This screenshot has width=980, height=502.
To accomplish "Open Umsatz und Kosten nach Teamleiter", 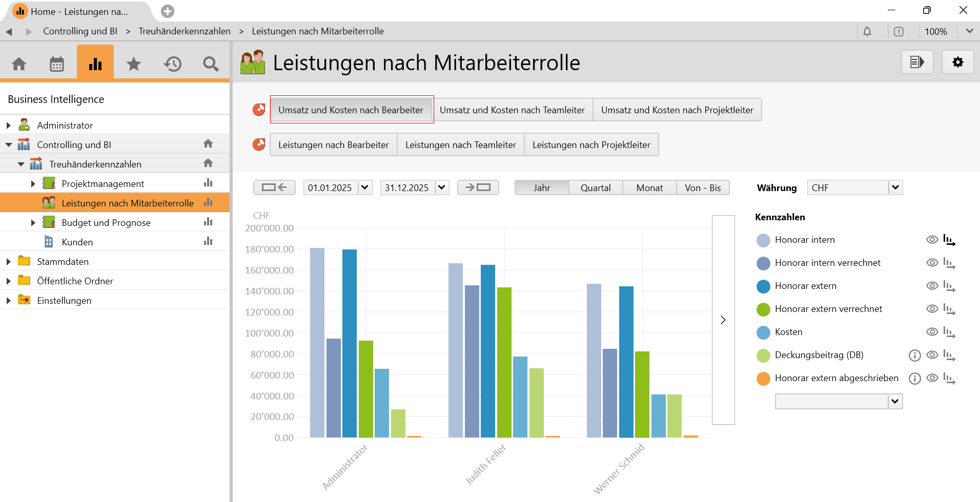I will pyautogui.click(x=512, y=110).
